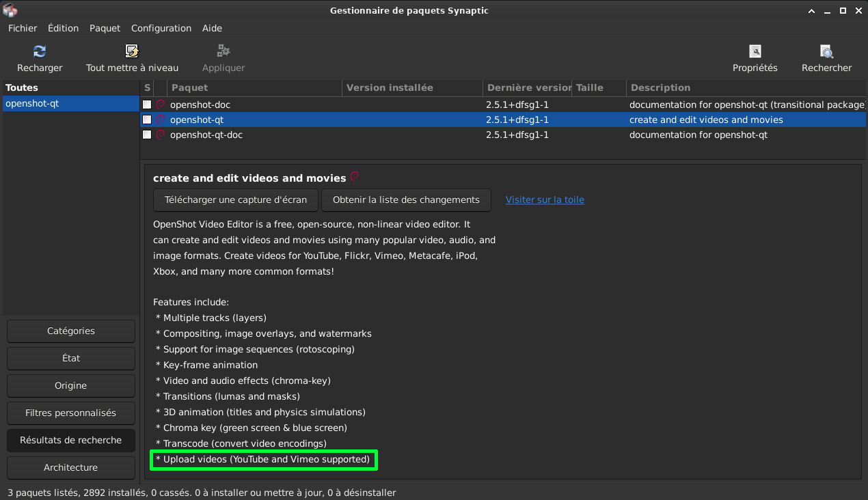
Task: Open the Paquet menu
Action: tap(105, 28)
